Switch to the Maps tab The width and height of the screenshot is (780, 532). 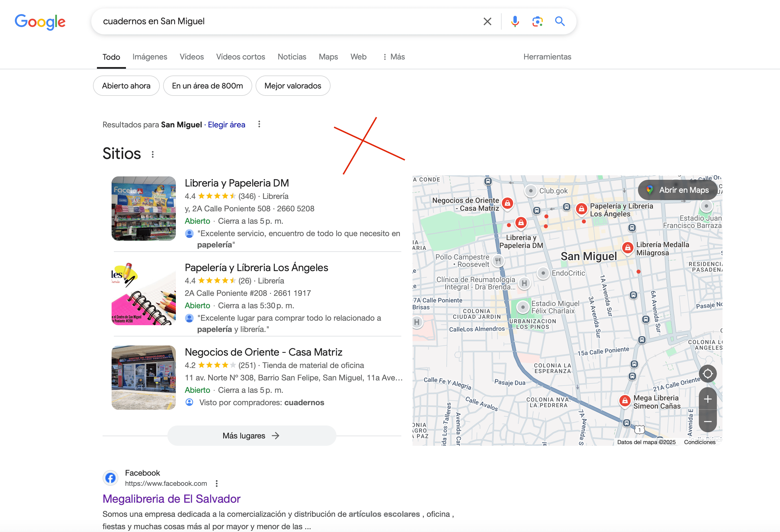[328, 57]
